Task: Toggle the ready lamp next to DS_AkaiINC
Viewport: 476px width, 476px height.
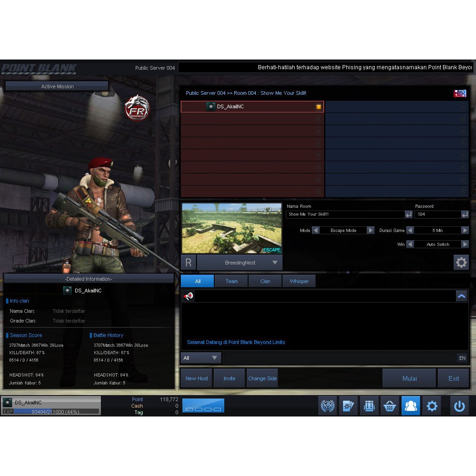Action: (x=318, y=106)
